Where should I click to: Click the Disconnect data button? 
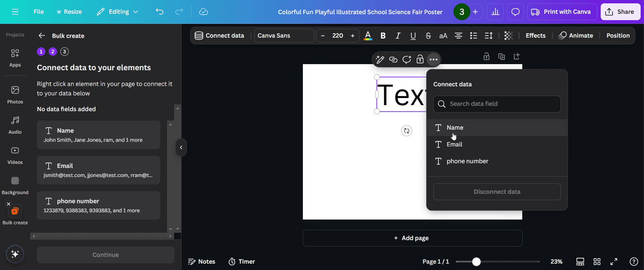(x=497, y=192)
